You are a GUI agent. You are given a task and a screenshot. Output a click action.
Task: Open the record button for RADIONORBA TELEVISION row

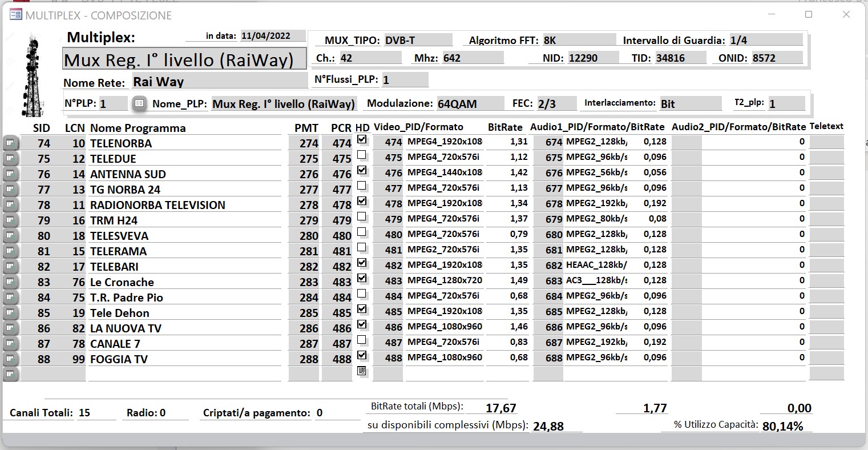point(11,204)
